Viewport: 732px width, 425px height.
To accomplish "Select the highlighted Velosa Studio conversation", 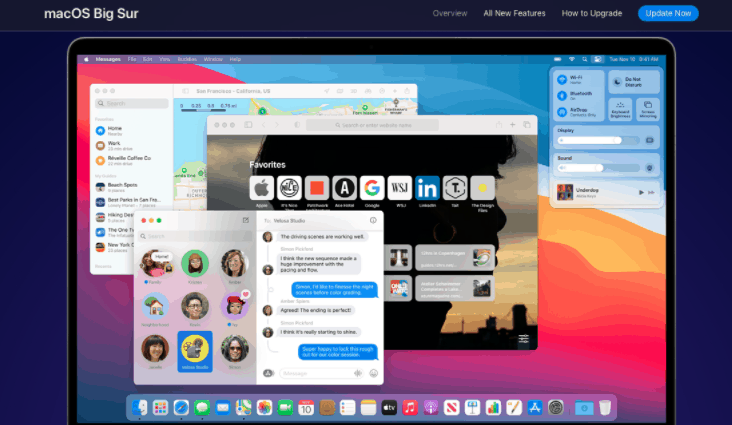I will tap(195, 351).
